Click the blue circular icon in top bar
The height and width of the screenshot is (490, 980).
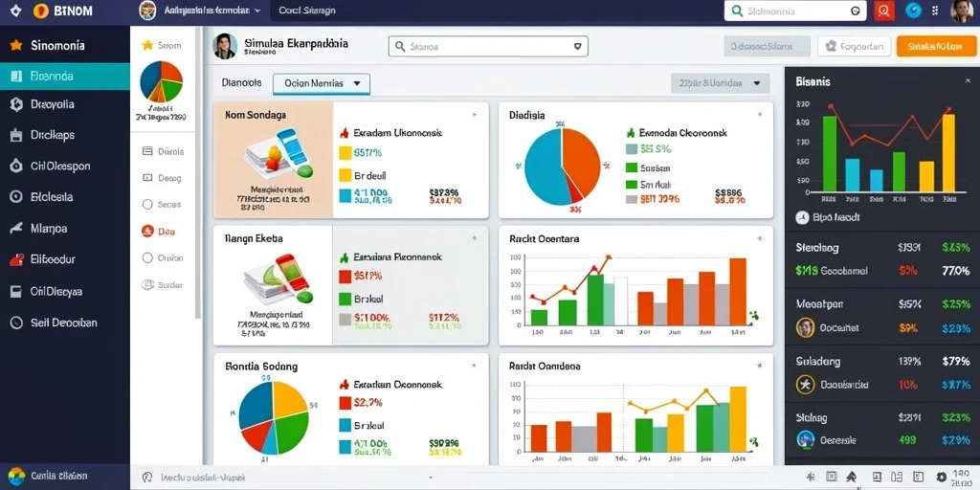click(x=913, y=11)
